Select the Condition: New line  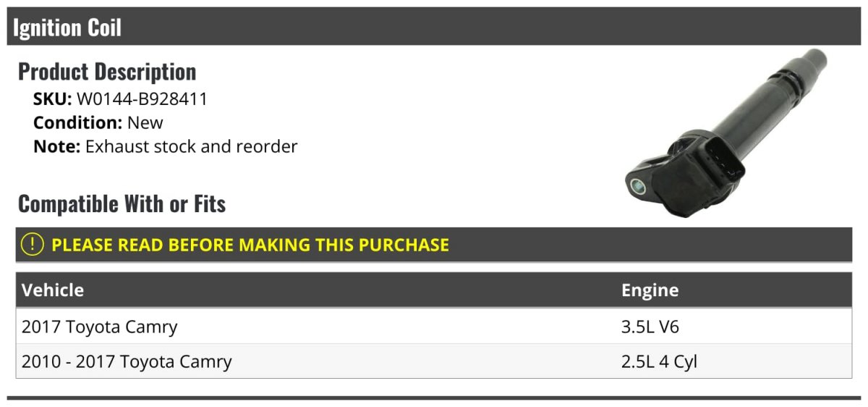(x=98, y=122)
